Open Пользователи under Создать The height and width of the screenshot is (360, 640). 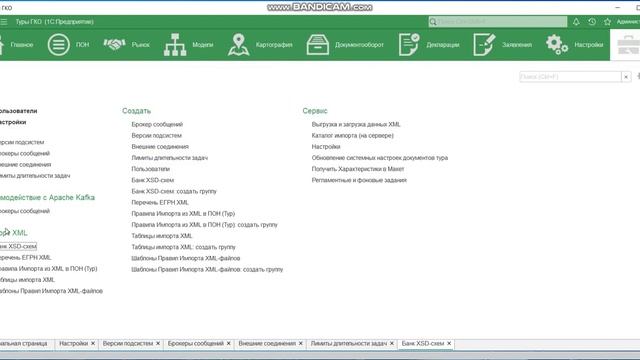coord(150,169)
